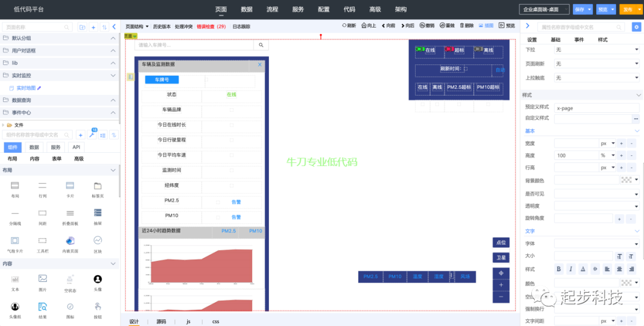Select the 气泡卡片 popover component
Screen dimensions: 644x326
point(15,241)
